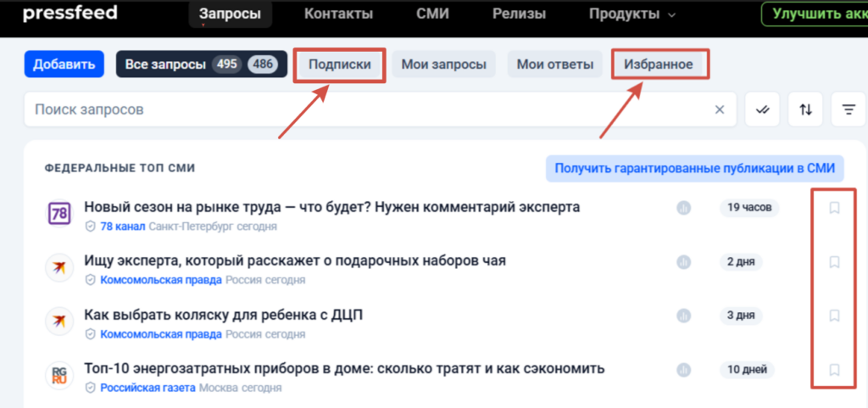Click Получить гарантированные публикации в СМИ
The image size is (868, 408).
coord(695,168)
